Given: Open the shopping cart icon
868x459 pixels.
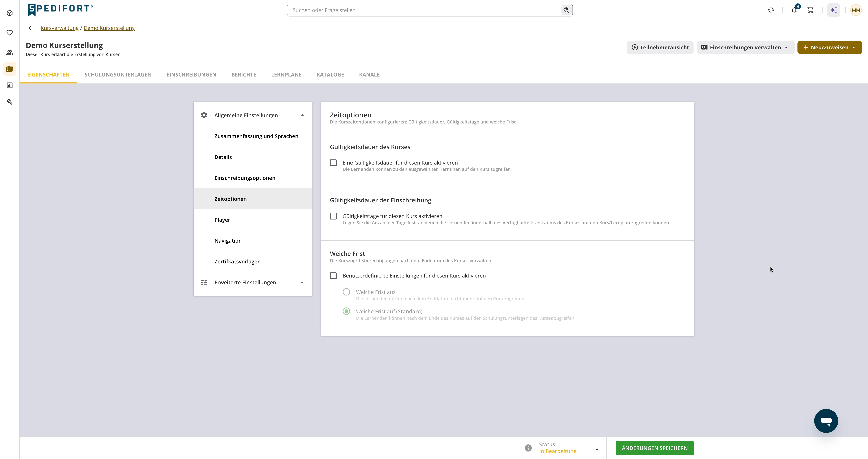Looking at the screenshot, I should coord(810,10).
